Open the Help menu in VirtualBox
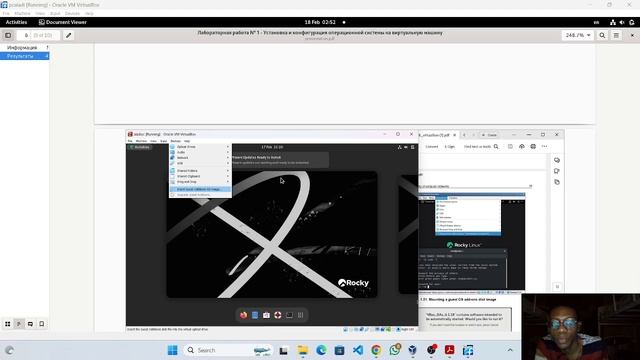The image size is (640, 360). 89,13
